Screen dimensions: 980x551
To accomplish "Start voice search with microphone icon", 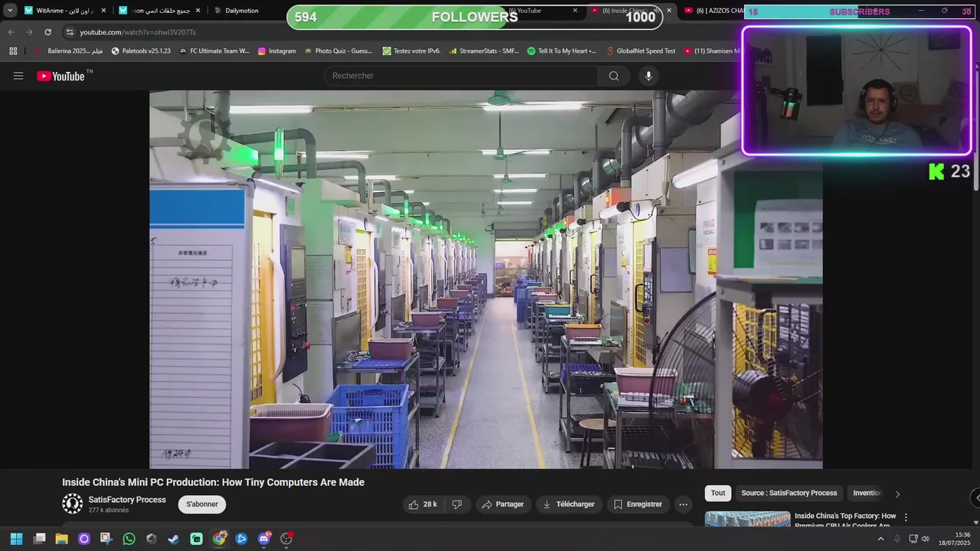I will [x=648, y=76].
